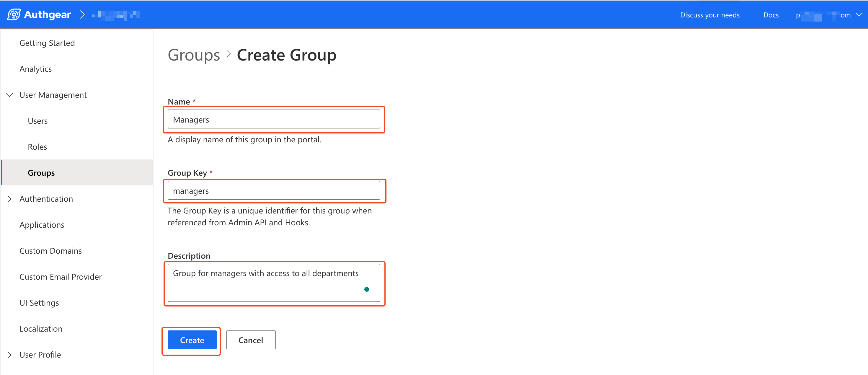Image resolution: width=868 pixels, height=375 pixels.
Task: Collapse the User Management section
Action: 10,95
